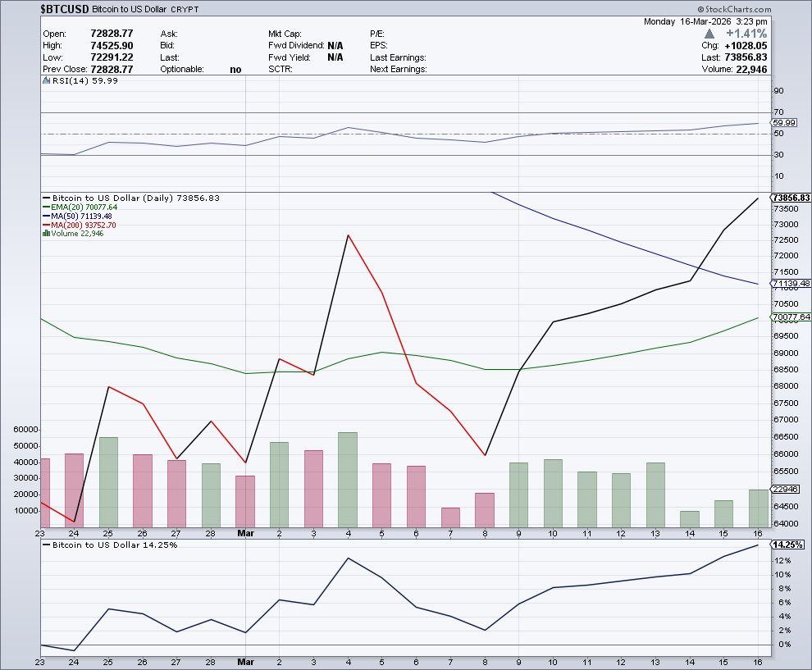Click the 30 level label on the RSI axis

[778, 154]
